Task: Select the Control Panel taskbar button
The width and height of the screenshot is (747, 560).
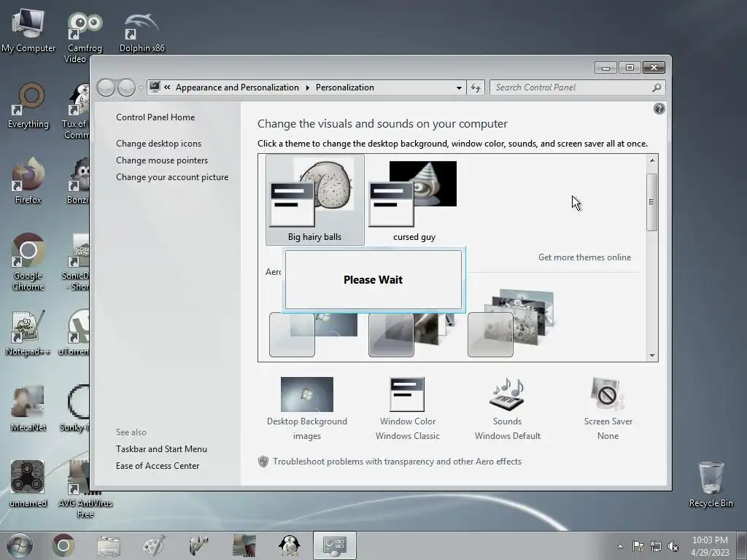Action: 334,545
